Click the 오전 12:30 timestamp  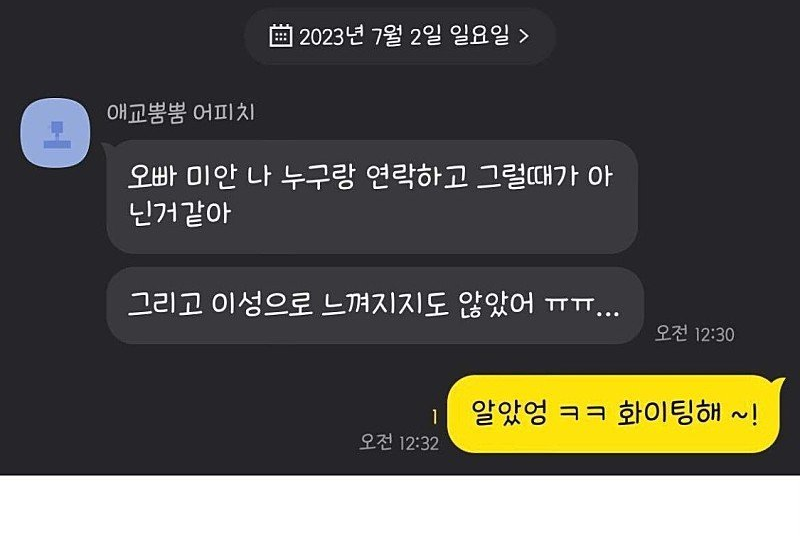(694, 334)
